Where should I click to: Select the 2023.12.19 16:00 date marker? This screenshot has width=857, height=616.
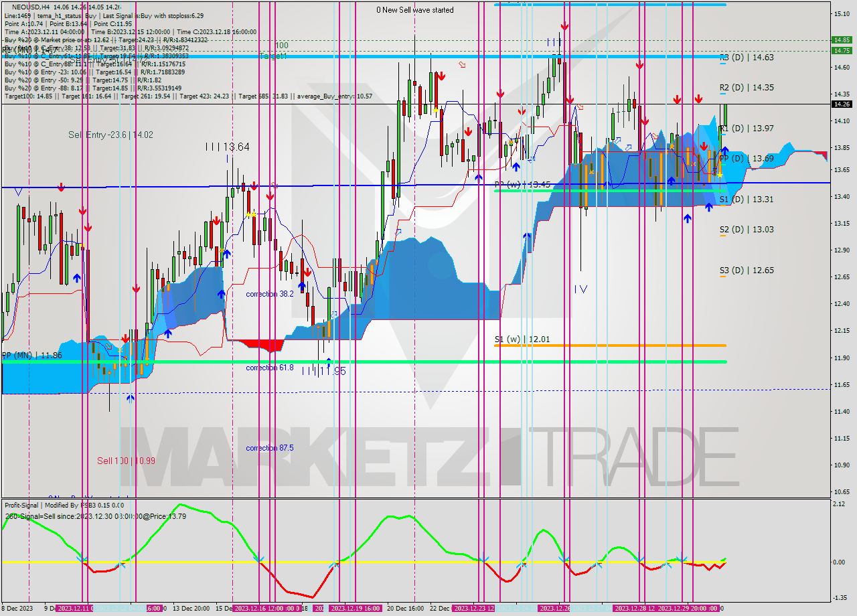(355, 609)
